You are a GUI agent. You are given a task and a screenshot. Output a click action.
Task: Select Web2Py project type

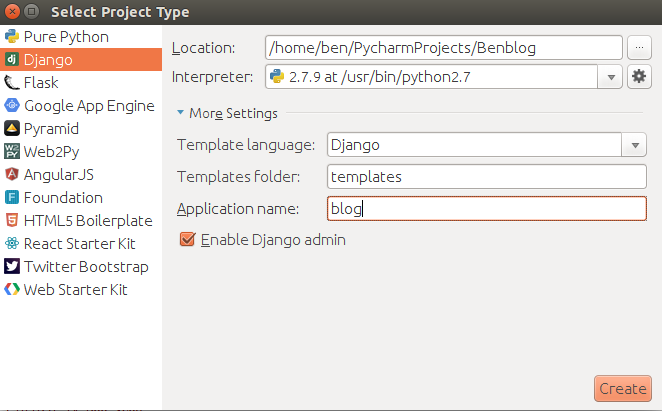tap(81, 151)
